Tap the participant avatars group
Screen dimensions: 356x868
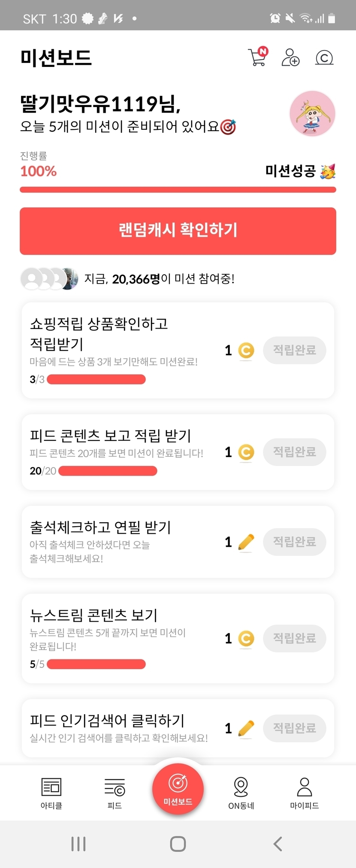tap(49, 279)
